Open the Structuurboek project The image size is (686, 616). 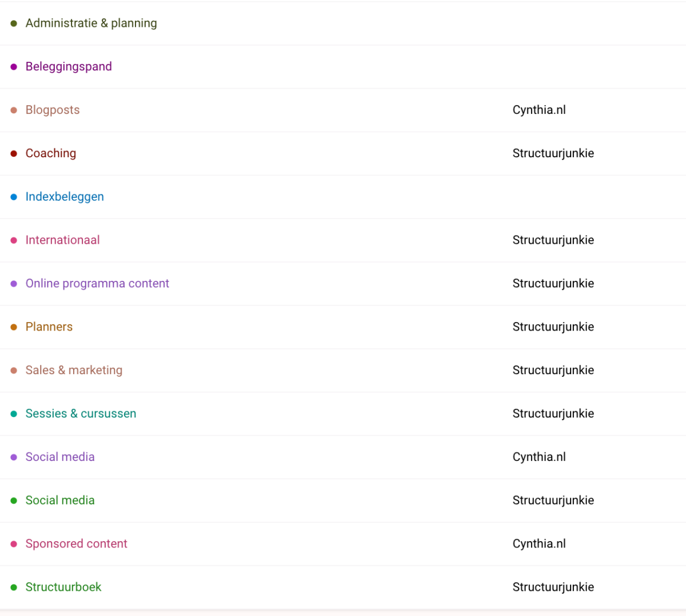click(x=63, y=587)
